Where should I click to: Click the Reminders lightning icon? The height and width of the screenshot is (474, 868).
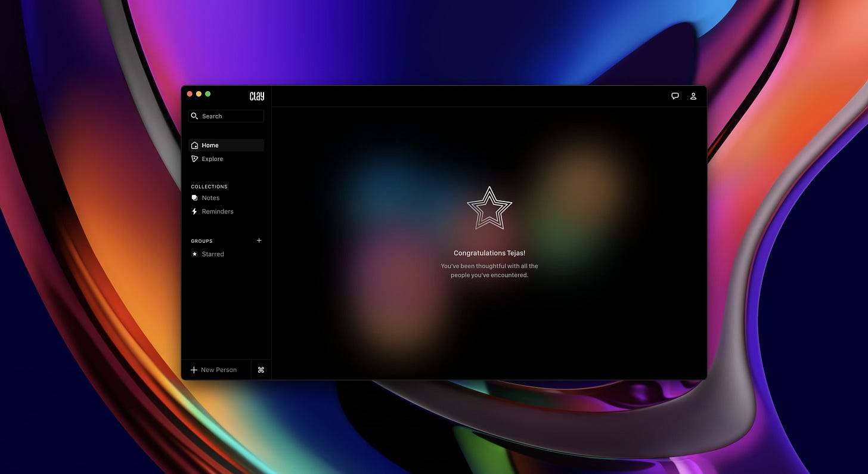coord(194,212)
